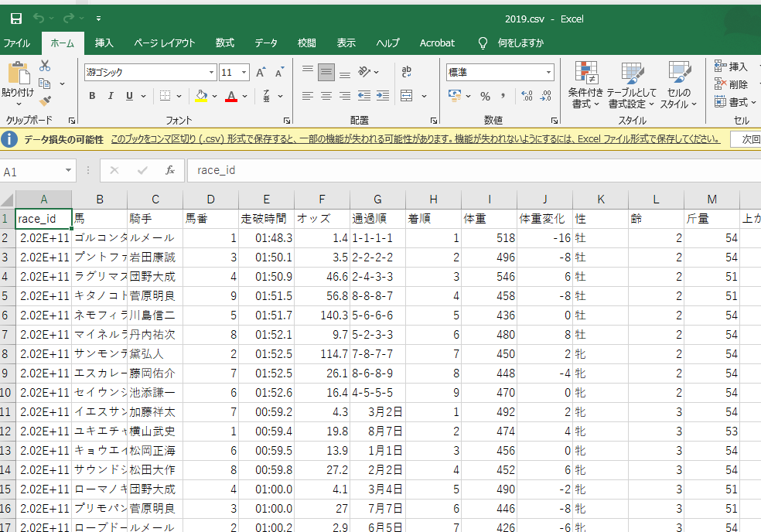Expand the paste options arrow under 貼り付け
This screenshot has width=761, height=532.
pyautogui.click(x=18, y=103)
